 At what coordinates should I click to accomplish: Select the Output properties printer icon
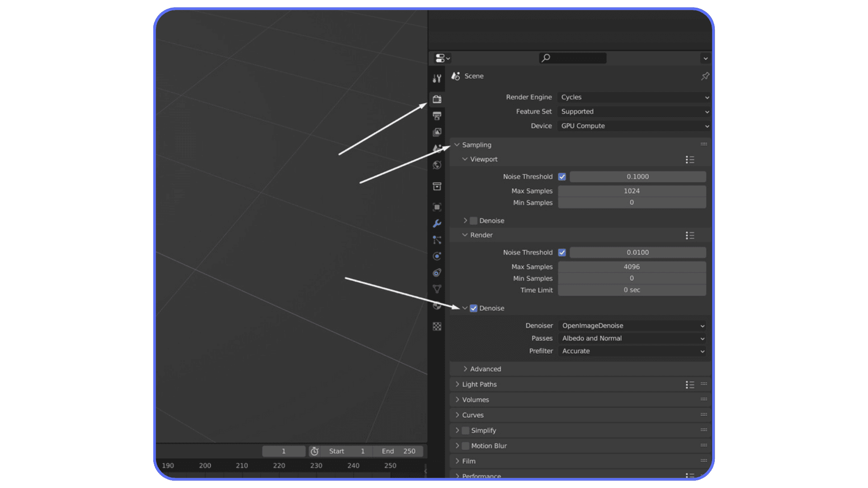tap(437, 116)
